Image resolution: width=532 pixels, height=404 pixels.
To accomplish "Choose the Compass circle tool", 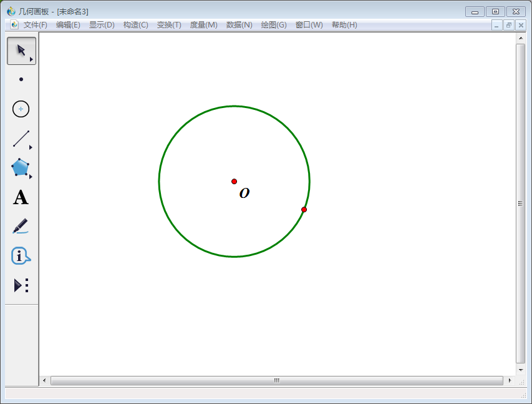I will click(x=21, y=109).
